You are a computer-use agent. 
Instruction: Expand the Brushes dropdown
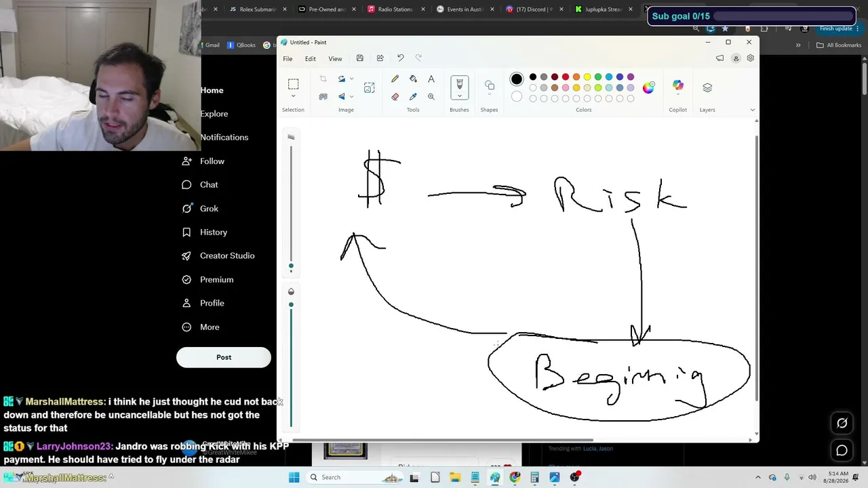point(459,96)
